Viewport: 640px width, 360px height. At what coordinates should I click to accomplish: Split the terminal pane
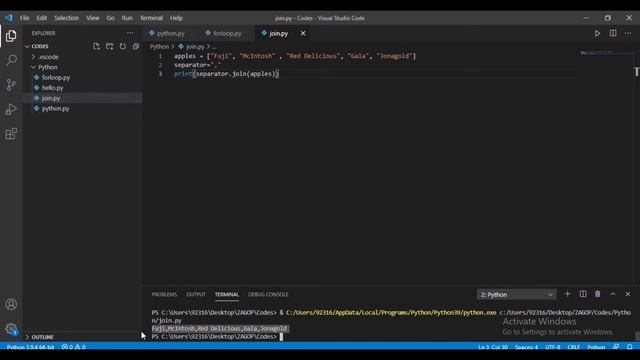point(583,294)
